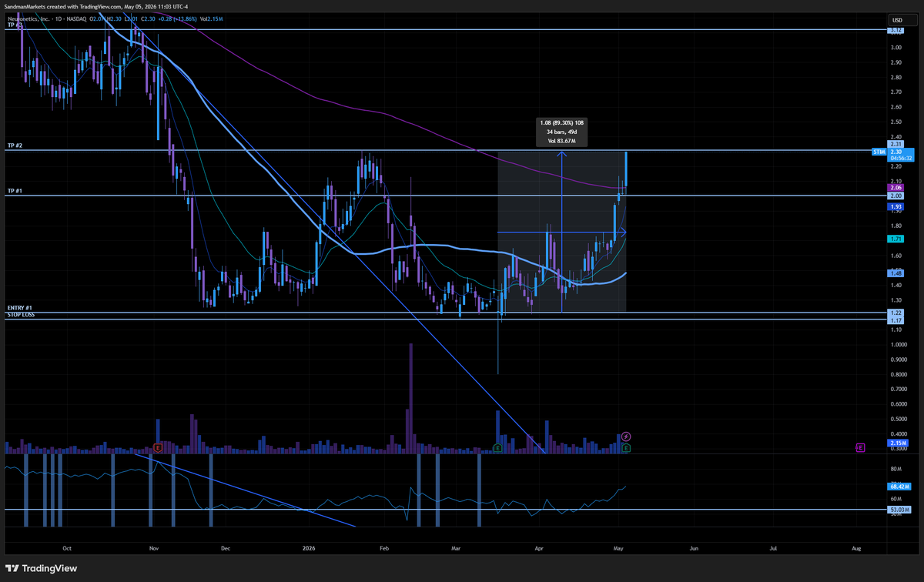Click the Jun label on the time axis
Viewport: 924px width, 582px height.
694,549
